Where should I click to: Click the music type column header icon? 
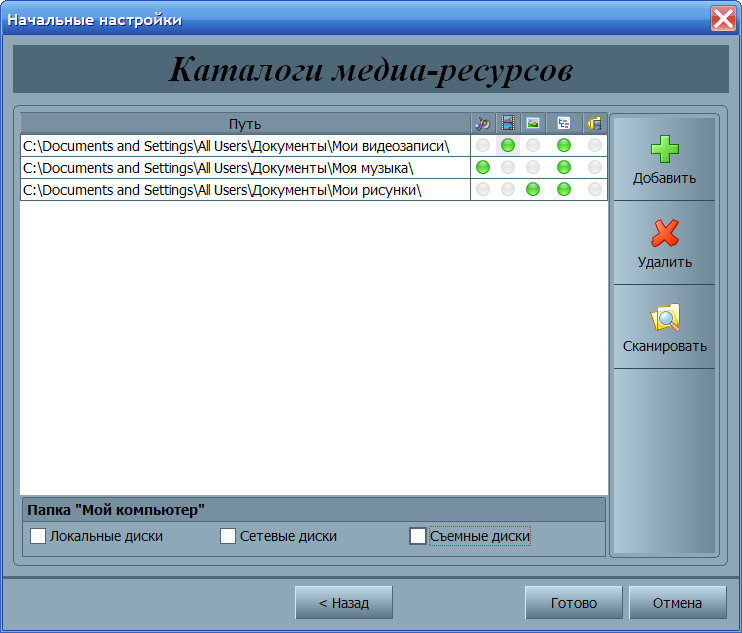(x=483, y=124)
